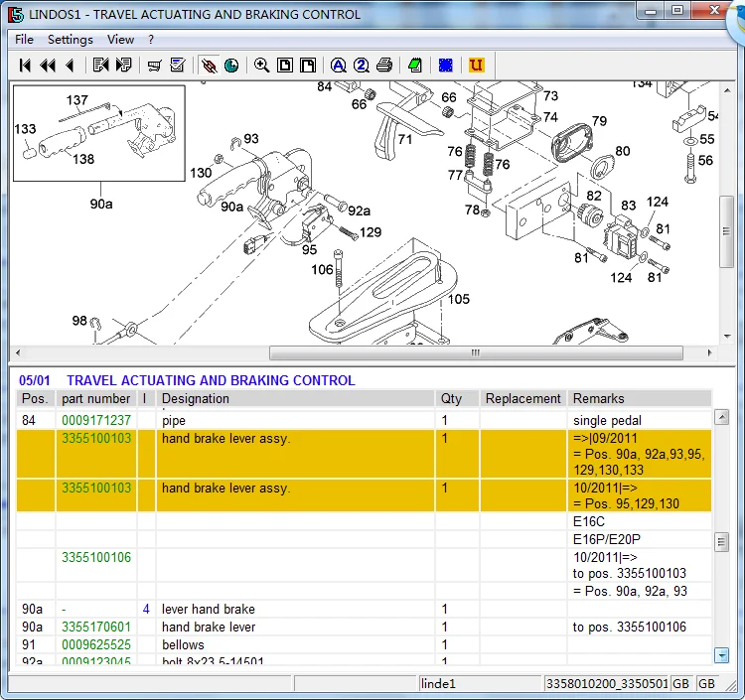The height and width of the screenshot is (700, 745).
Task: Open the File menu
Action: (x=24, y=40)
